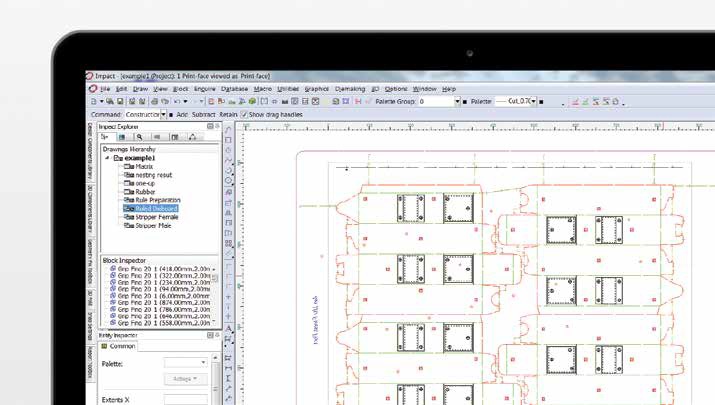The width and height of the screenshot is (715, 405).
Task: Select the Add option
Action: click(x=182, y=114)
